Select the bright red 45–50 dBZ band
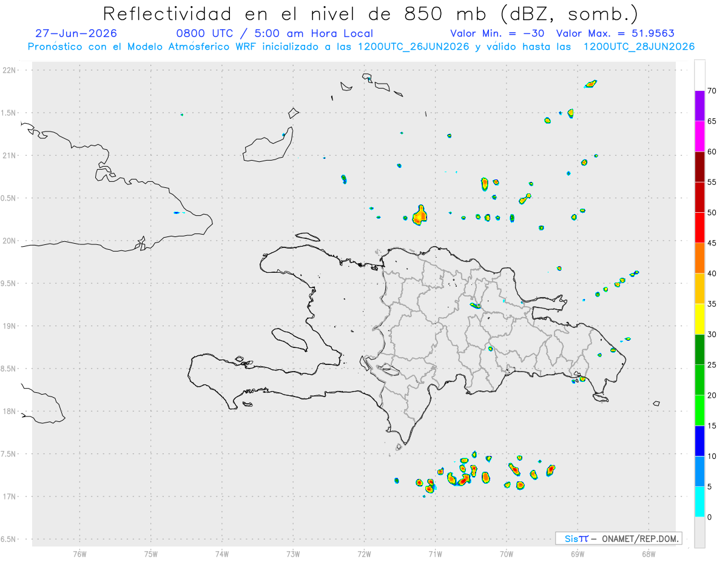Image resolution: width=728 pixels, height=562 pixels. click(x=699, y=228)
